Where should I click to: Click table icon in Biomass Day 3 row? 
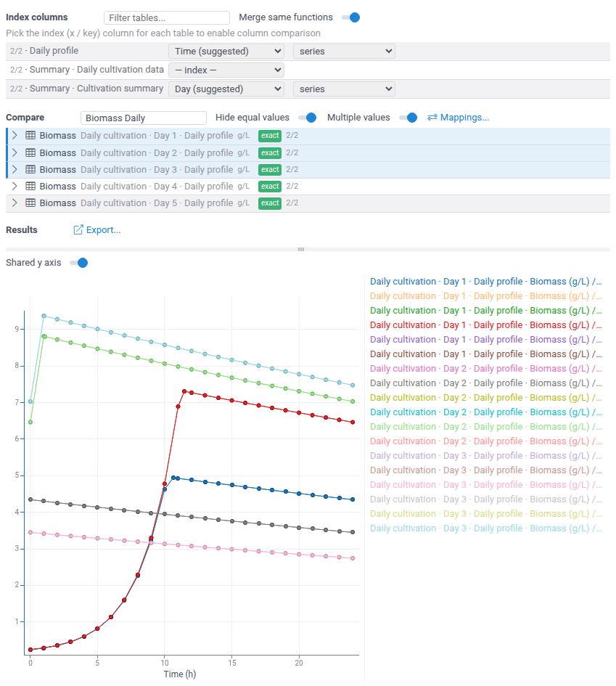30,169
